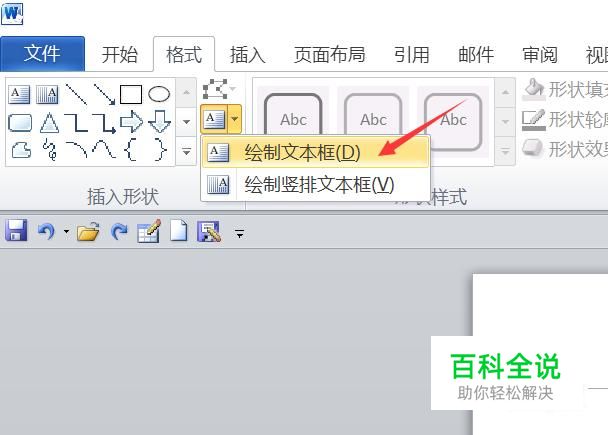This screenshot has height=435, width=608.
Task: Click the Undo arrow icon
Action: tap(47, 232)
